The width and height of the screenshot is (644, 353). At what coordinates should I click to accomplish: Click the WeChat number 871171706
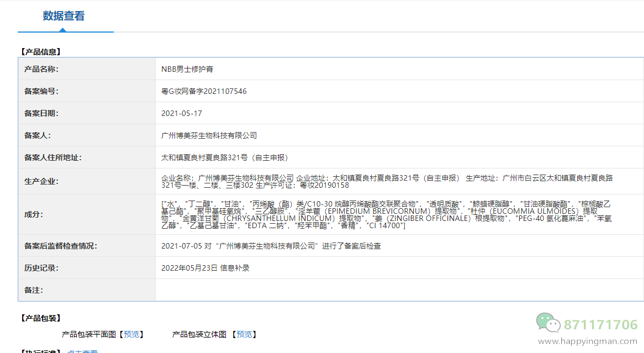point(600,324)
